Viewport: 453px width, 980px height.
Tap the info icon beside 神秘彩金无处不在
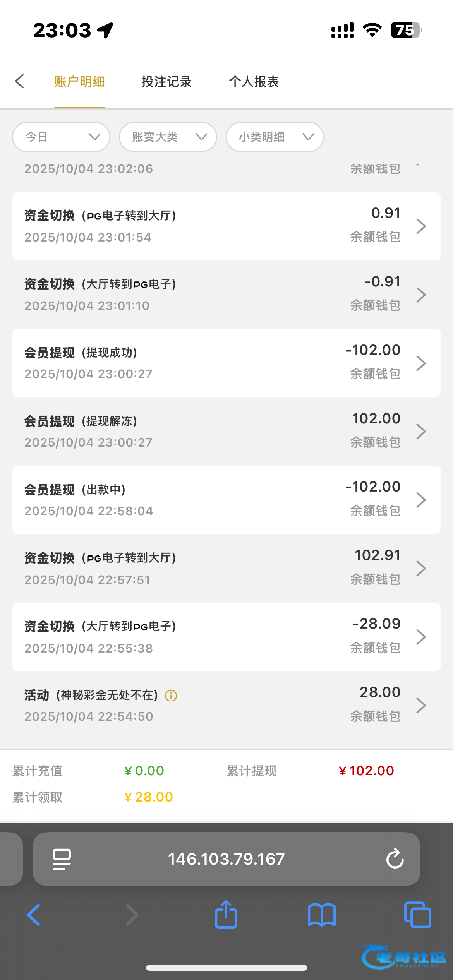pos(171,696)
